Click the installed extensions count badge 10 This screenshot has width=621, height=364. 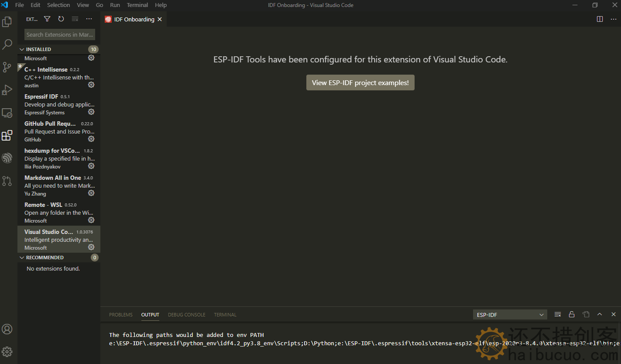click(93, 49)
